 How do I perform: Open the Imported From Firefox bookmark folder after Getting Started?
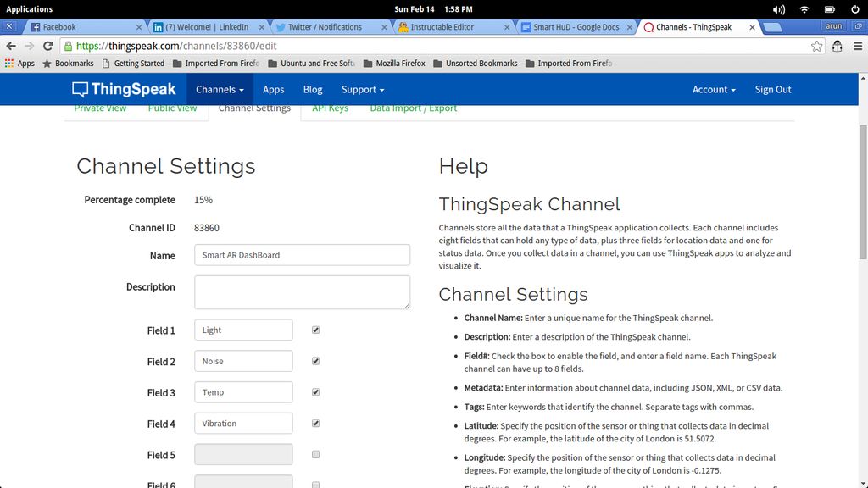point(216,63)
